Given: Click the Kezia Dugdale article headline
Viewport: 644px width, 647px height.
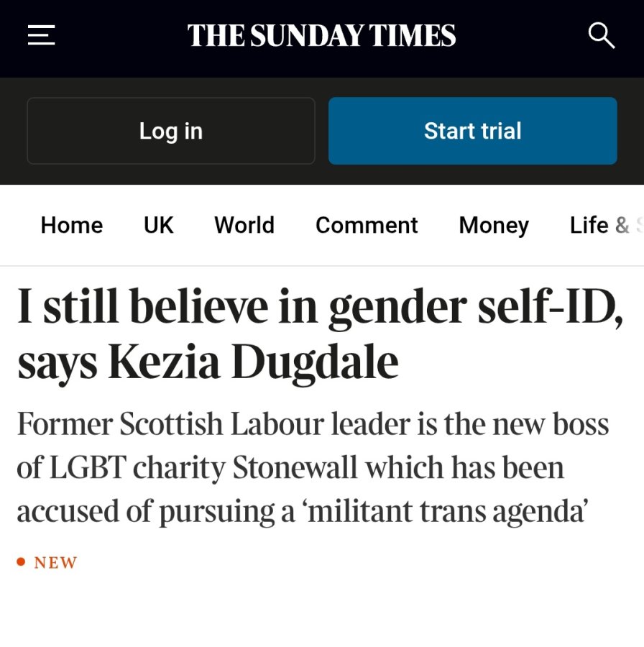Looking at the screenshot, I should (x=320, y=334).
